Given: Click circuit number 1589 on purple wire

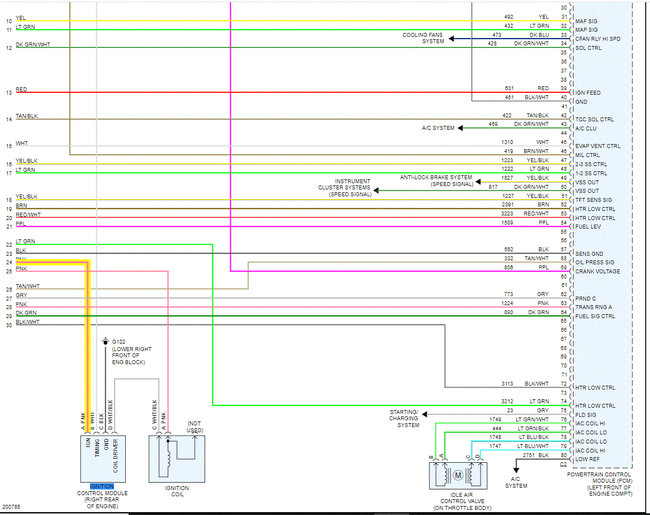Looking at the screenshot, I should [x=507, y=223].
